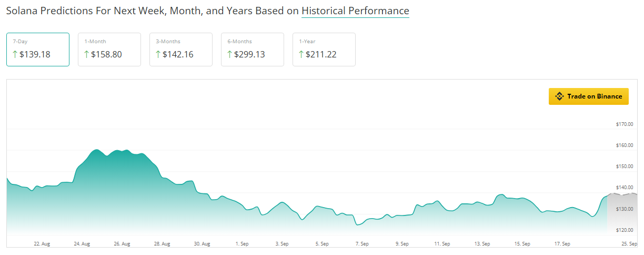Click the 6-Months green up arrow

point(229,54)
